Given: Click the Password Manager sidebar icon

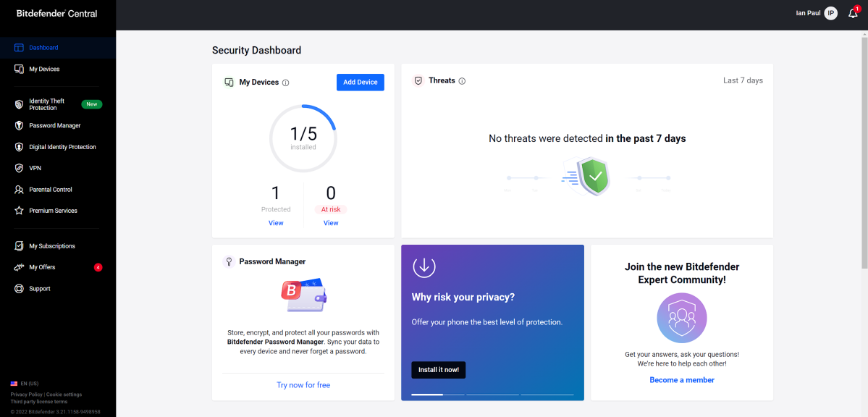Looking at the screenshot, I should [x=19, y=126].
